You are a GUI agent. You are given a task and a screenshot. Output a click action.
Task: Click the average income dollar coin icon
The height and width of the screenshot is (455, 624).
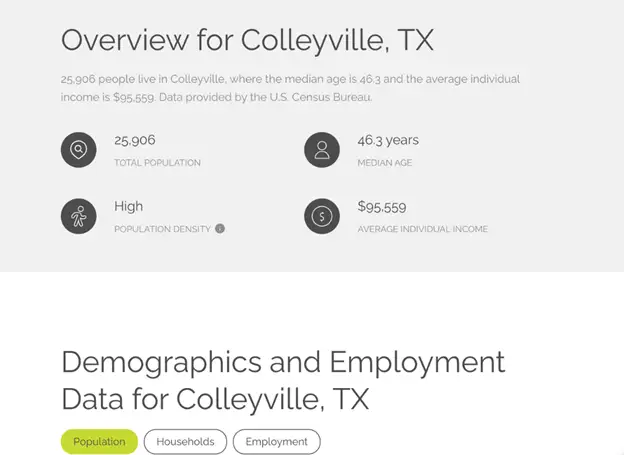pos(322,216)
